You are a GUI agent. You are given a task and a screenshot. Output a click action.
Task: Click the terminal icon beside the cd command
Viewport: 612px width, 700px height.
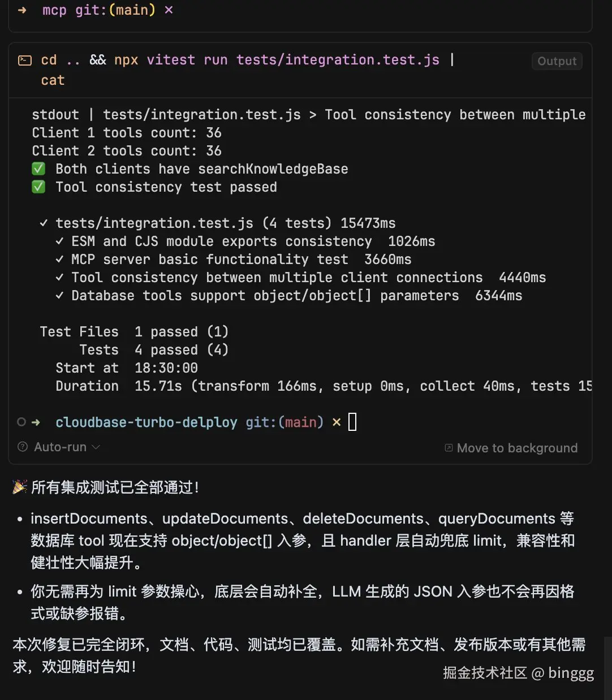pyautogui.click(x=25, y=61)
